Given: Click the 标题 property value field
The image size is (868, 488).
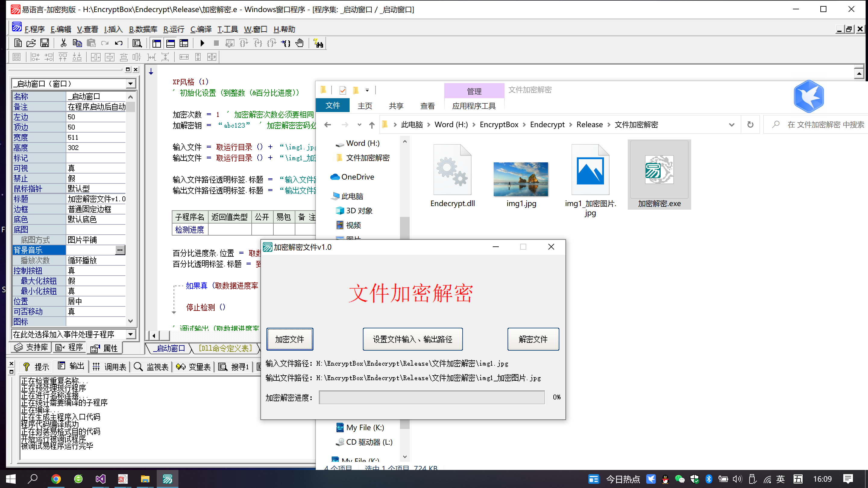Looking at the screenshot, I should tap(96, 199).
